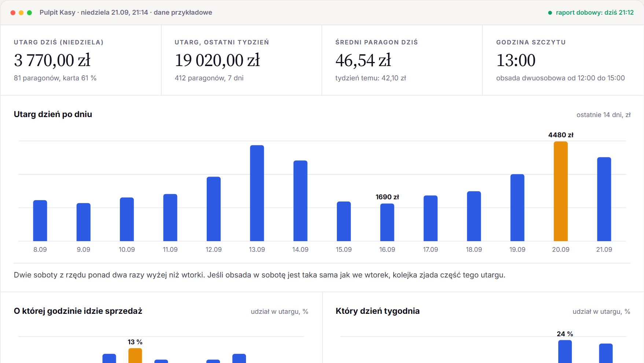
Task: Click the 'Który dzień tygodnia' heading
Action: pyautogui.click(x=378, y=311)
